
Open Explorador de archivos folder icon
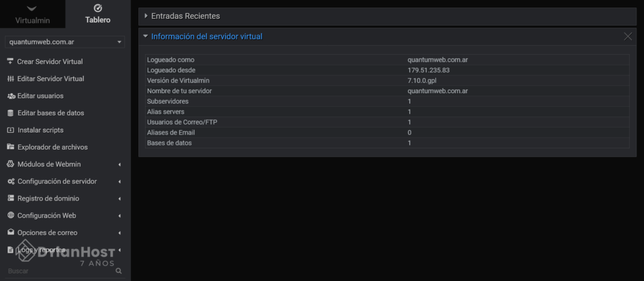11,147
